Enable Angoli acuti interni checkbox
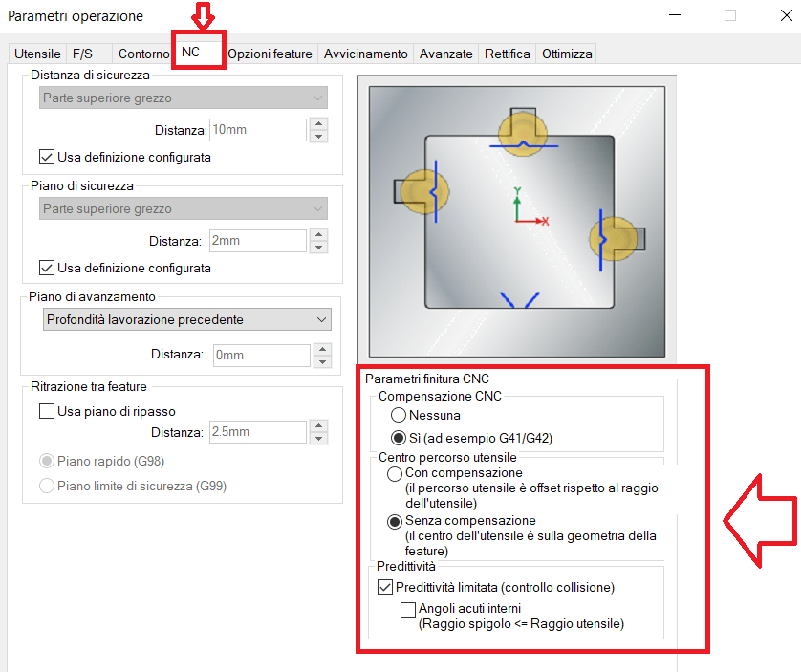The height and width of the screenshot is (672, 801). pos(407,610)
